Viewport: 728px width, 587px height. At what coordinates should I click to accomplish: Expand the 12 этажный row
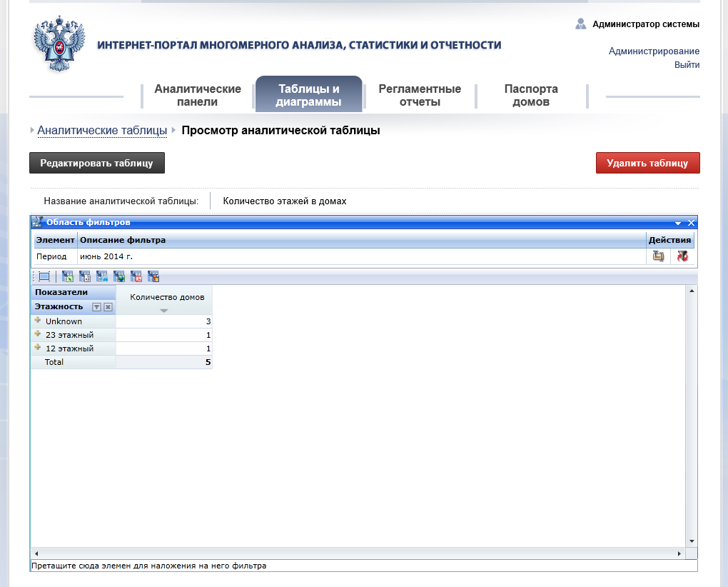click(x=37, y=348)
